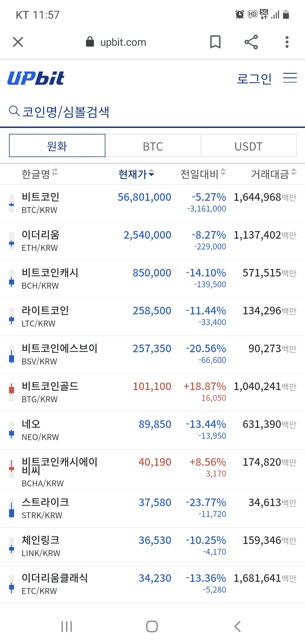Switch to the USDT market tab

point(249,146)
